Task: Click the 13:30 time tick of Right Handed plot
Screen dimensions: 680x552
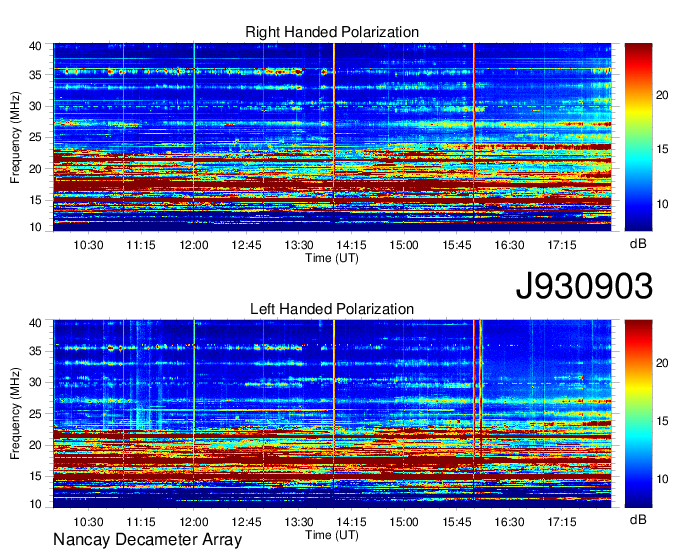Action: pos(299,245)
